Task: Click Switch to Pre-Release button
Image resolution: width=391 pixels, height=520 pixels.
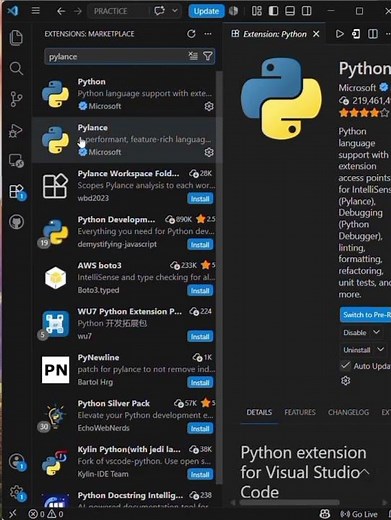Action: 365,315
